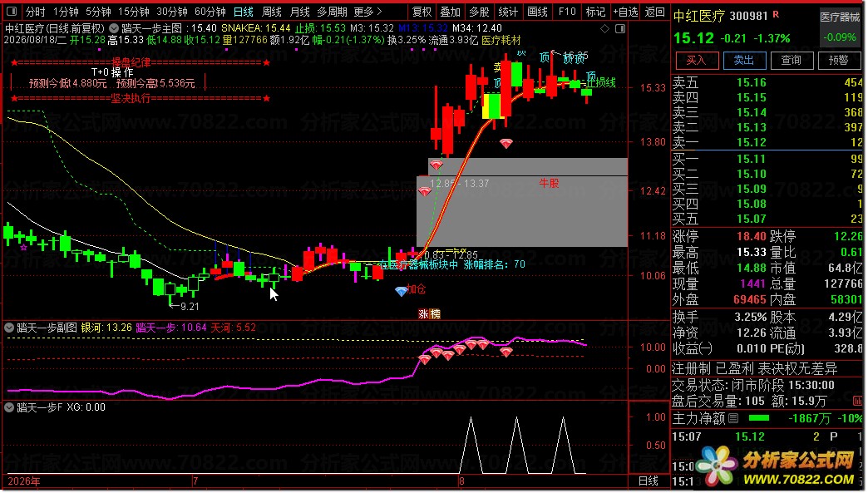Click the 日线 period label at bottom right
The height and width of the screenshot is (493, 868).
(x=649, y=481)
